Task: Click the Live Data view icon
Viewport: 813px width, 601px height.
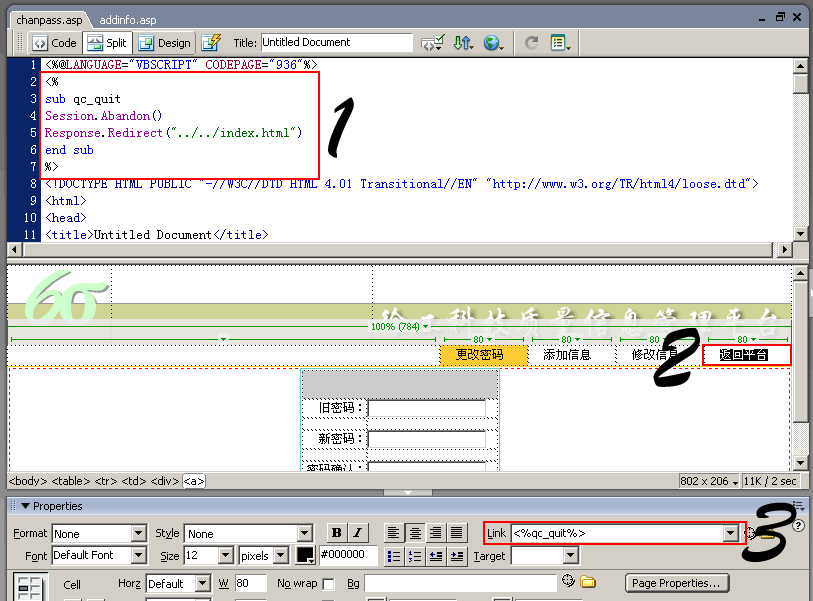Action: (x=210, y=43)
